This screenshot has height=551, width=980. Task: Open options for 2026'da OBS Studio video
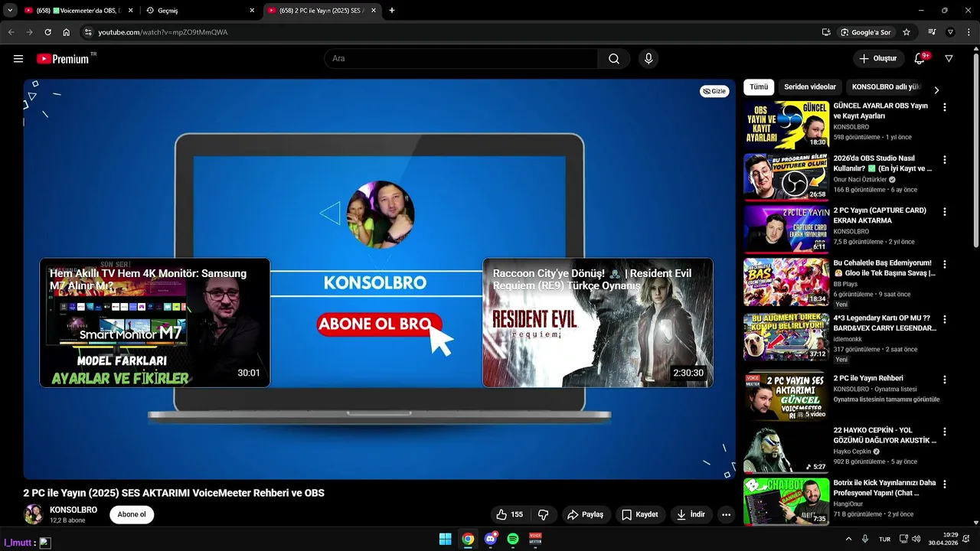pos(945,160)
